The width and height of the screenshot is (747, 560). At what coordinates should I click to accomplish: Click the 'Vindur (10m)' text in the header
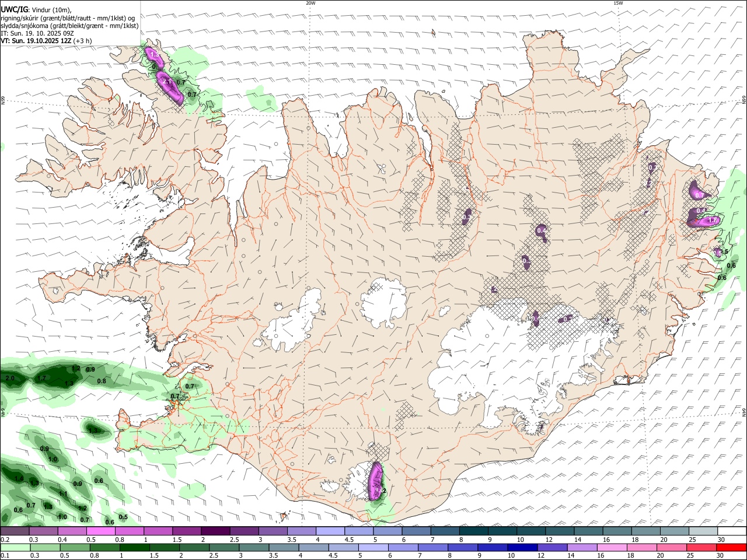[x=51, y=10]
